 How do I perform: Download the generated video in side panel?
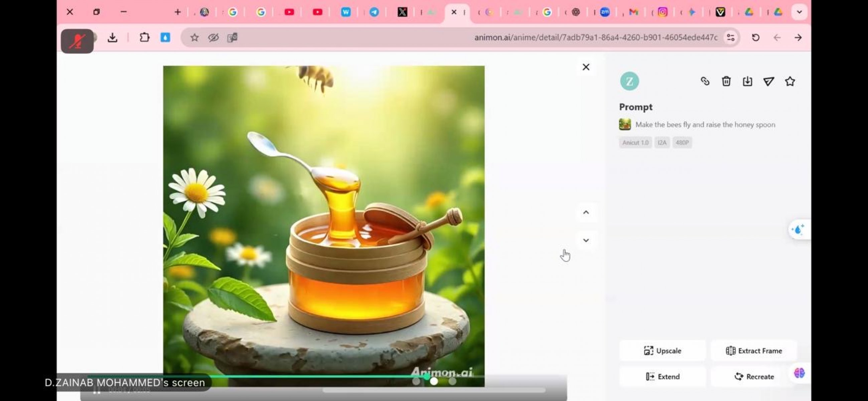coord(747,81)
